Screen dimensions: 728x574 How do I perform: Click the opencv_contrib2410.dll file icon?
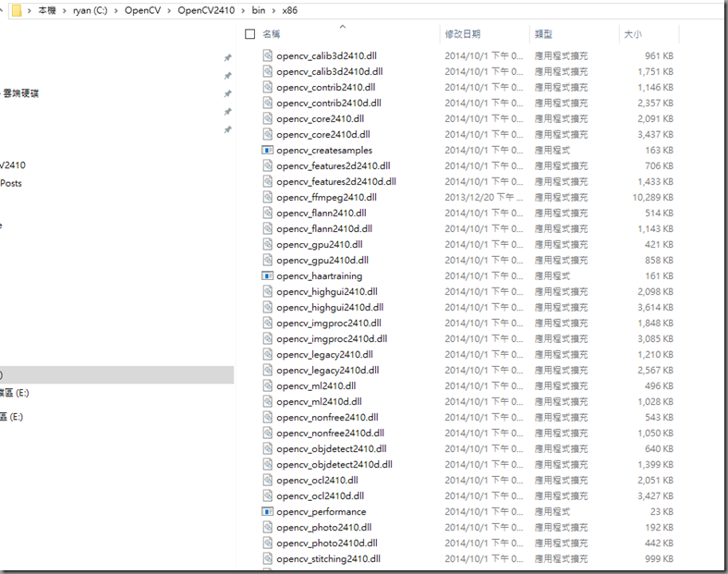pyautogui.click(x=267, y=87)
